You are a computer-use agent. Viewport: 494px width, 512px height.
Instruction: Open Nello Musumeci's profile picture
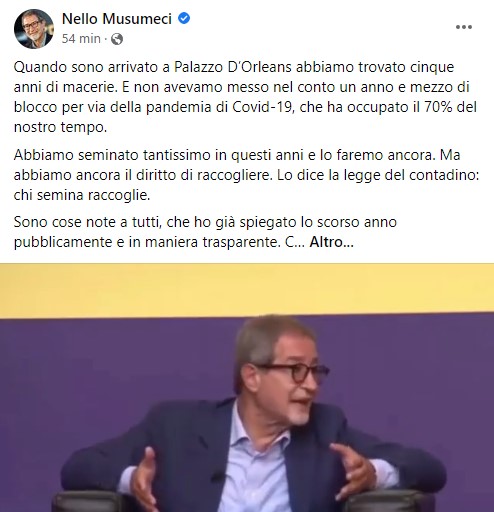[34, 29]
